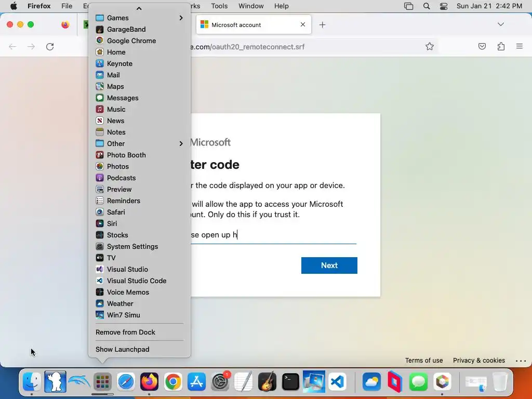Open Spotlight search in menu bar

427,6
